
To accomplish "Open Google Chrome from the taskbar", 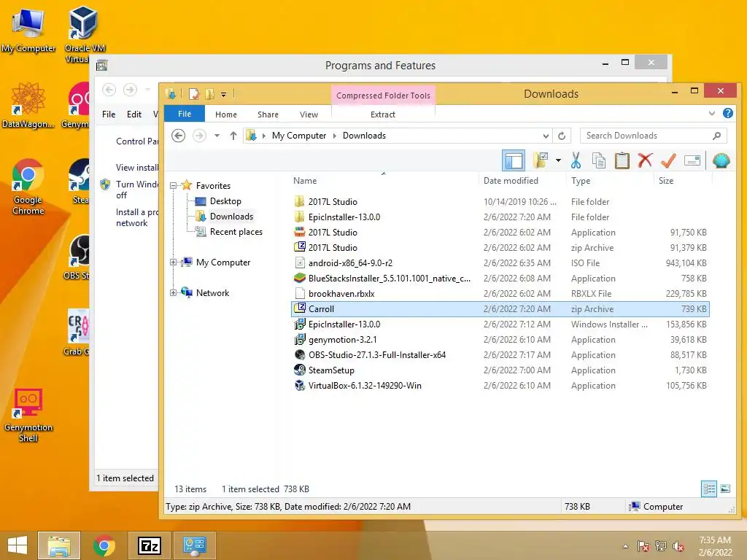I will tap(104, 545).
